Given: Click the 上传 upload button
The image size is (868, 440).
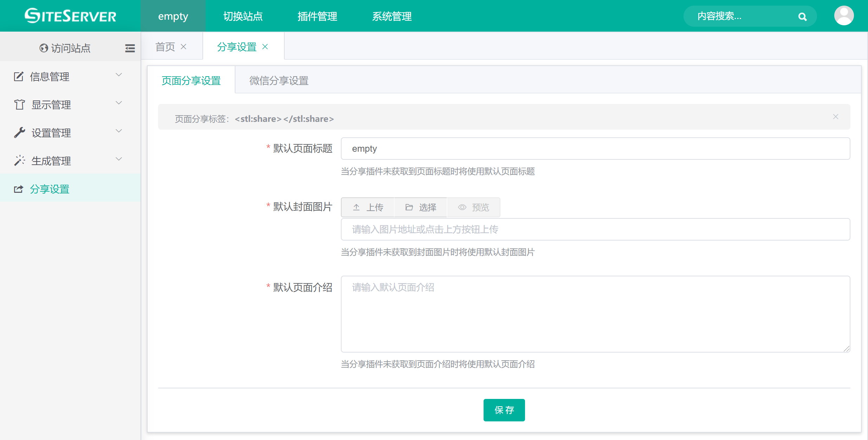Looking at the screenshot, I should 368,207.
